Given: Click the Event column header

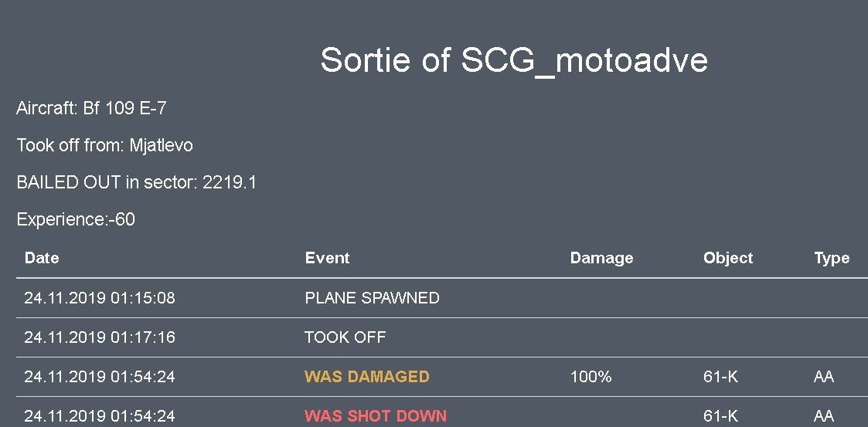Looking at the screenshot, I should click(327, 258).
